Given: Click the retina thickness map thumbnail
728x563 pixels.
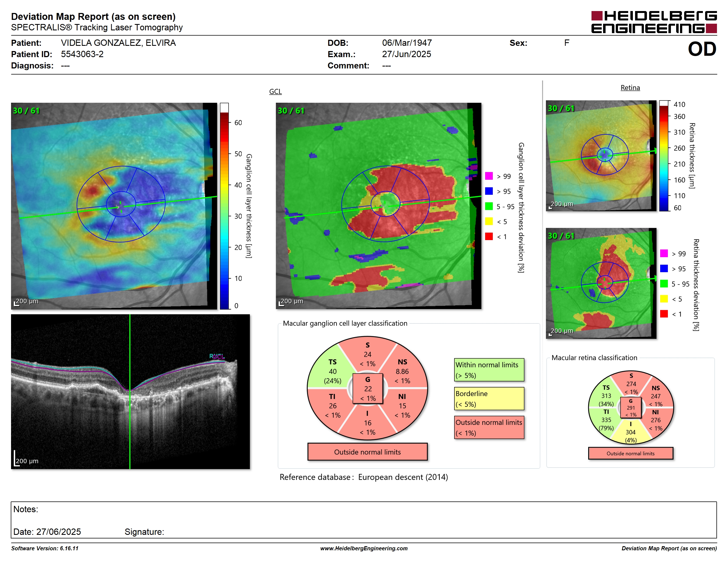Looking at the screenshot, I should coord(601,155).
